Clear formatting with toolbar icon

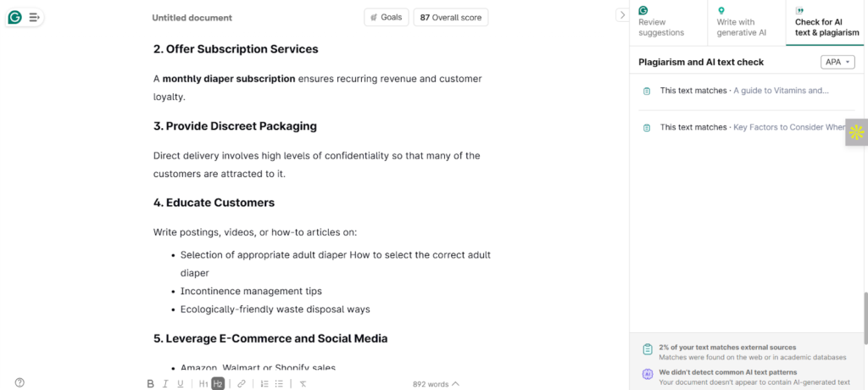(x=303, y=384)
